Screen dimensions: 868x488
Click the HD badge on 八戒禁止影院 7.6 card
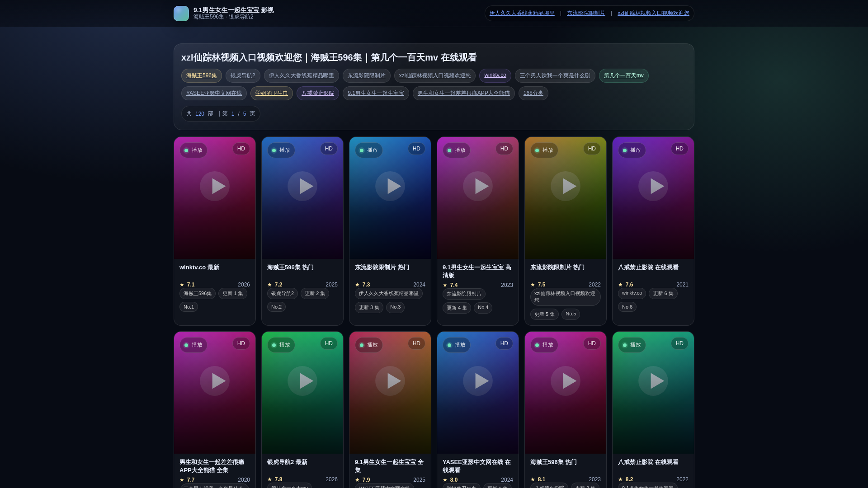click(x=679, y=149)
